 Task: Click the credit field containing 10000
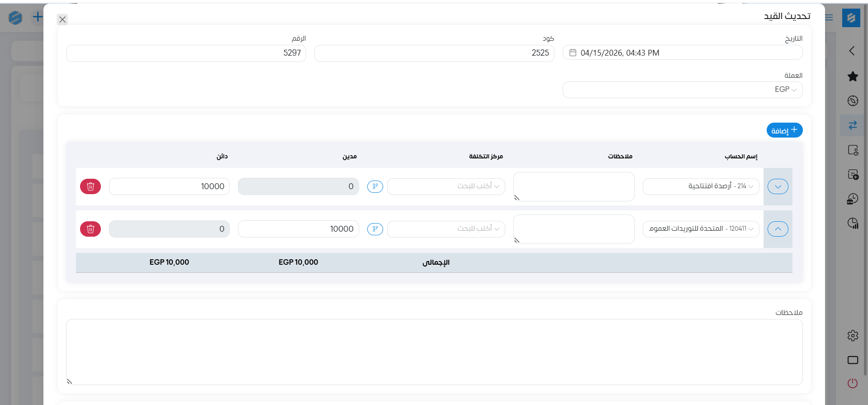169,186
